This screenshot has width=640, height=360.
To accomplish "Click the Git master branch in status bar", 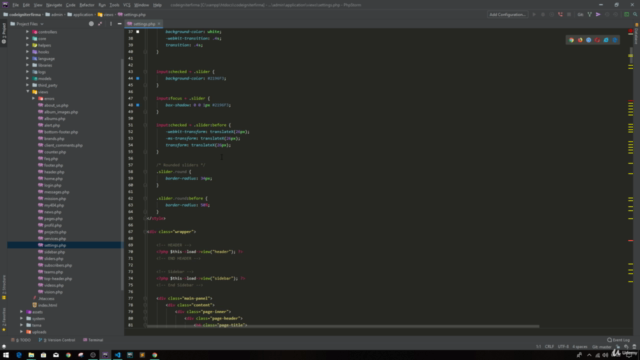I will (x=602, y=347).
